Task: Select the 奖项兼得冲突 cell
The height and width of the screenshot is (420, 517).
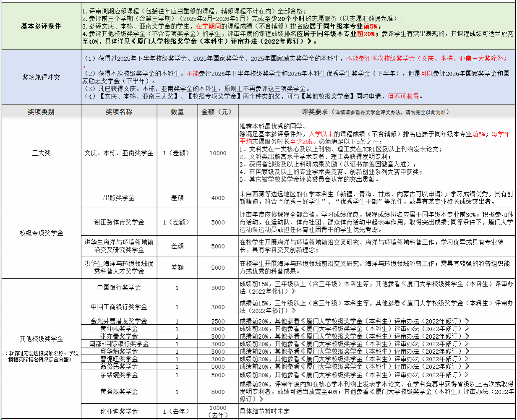Action: pyautogui.click(x=41, y=77)
